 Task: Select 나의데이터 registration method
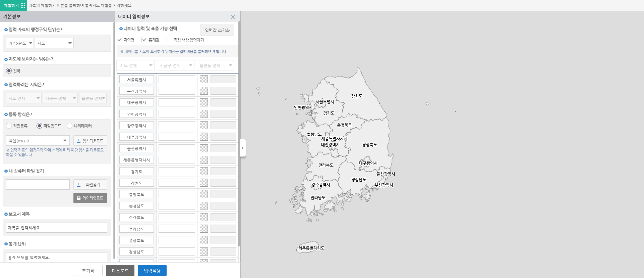point(70,126)
